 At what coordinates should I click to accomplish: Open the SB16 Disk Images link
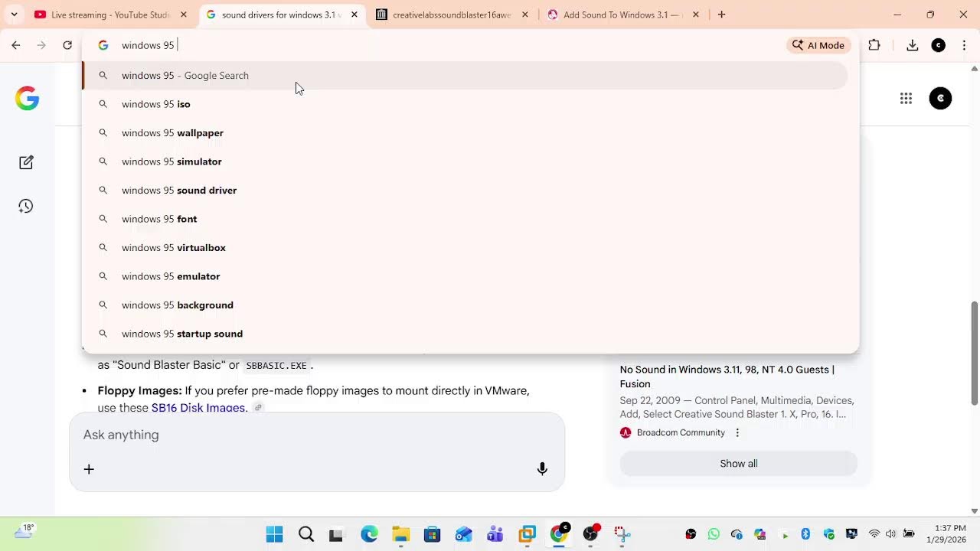[198, 408]
